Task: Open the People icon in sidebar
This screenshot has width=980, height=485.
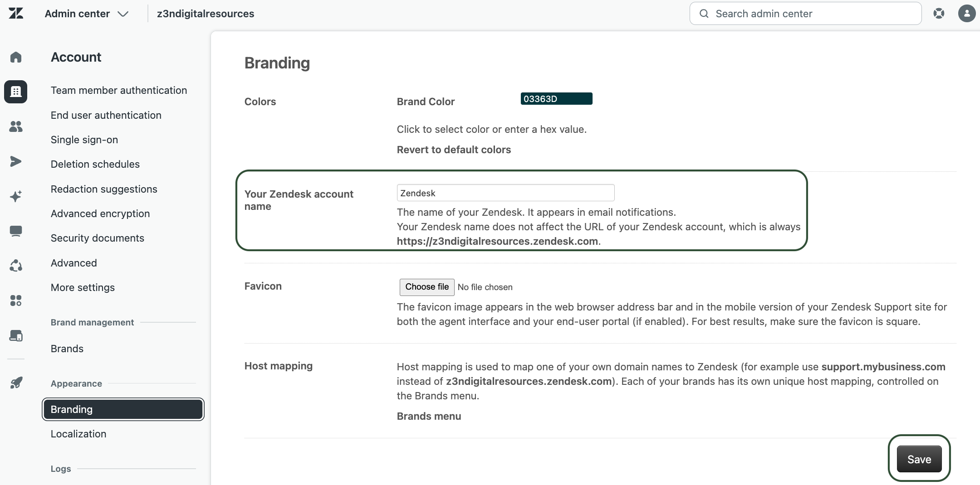Action: (16, 126)
